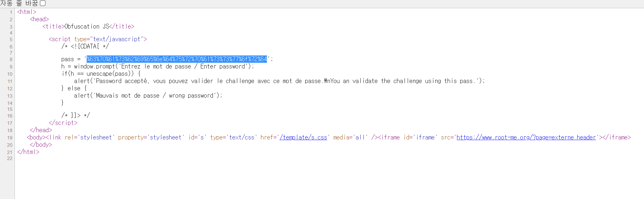Click the 'Mauvais mot de passe' alert line
Screen dimensions: 644x199
pos(148,95)
